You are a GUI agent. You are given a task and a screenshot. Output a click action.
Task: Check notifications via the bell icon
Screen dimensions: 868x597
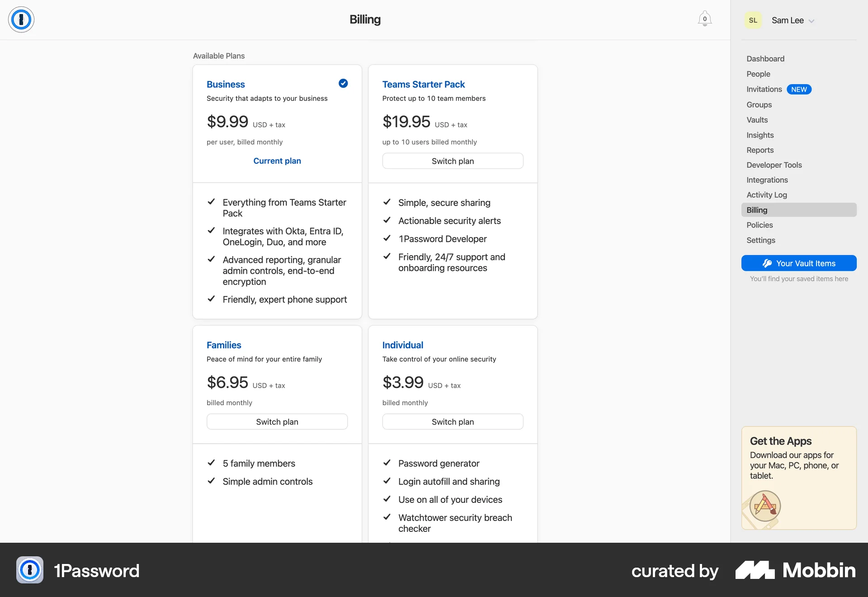point(704,19)
